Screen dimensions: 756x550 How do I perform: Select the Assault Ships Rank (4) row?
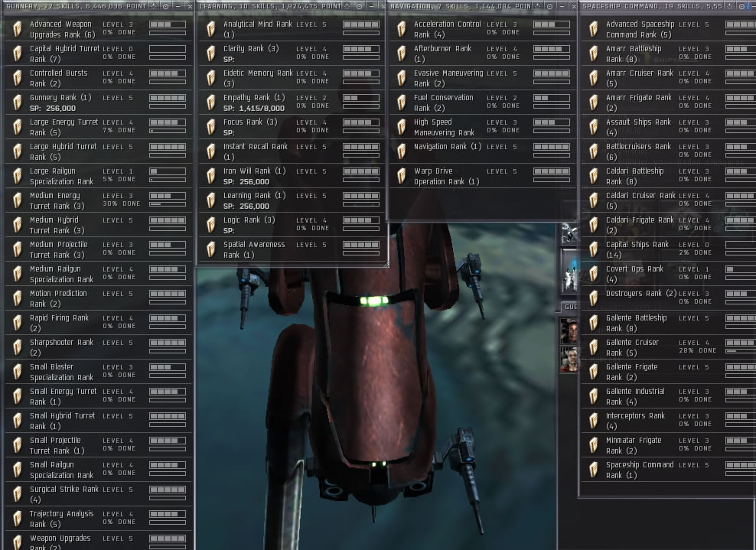(668, 127)
